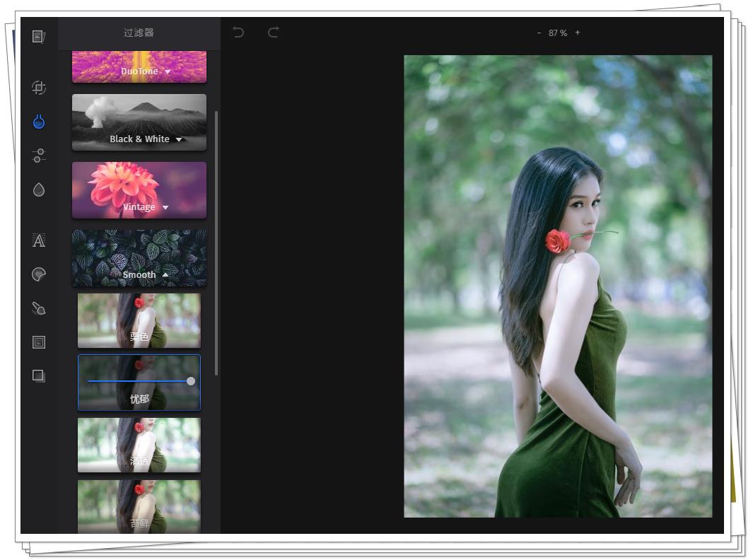This screenshot has width=753, height=560.
Task: Zoom out with the minus button
Action: point(539,33)
